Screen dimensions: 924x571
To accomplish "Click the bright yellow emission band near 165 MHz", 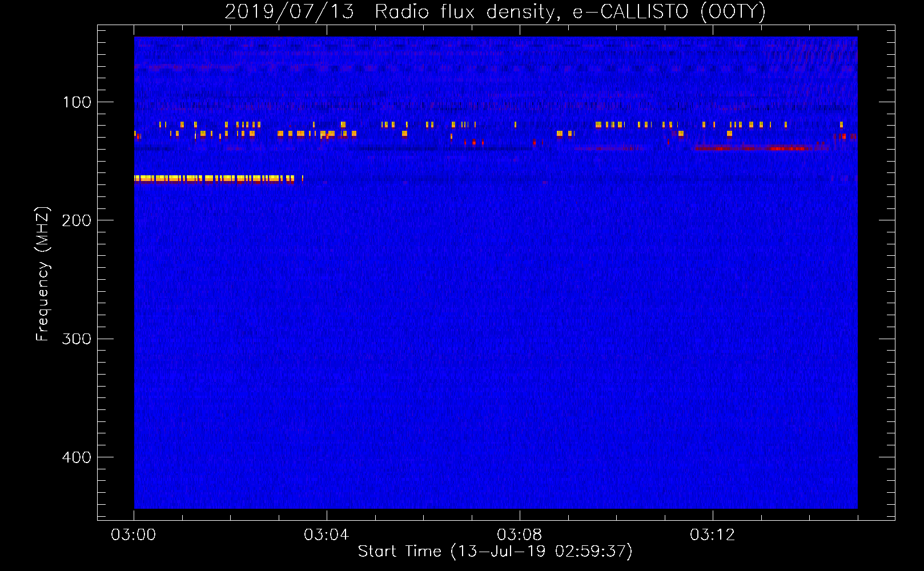I will pyautogui.click(x=215, y=179).
